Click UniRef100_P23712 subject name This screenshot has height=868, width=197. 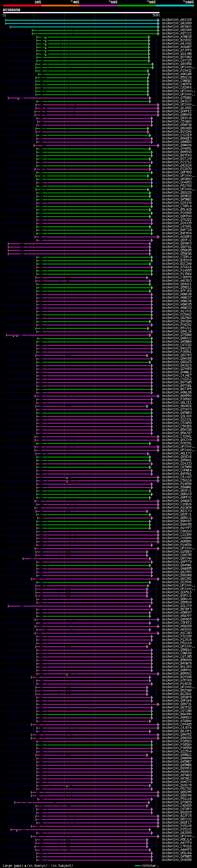pyautogui.click(x=177, y=162)
